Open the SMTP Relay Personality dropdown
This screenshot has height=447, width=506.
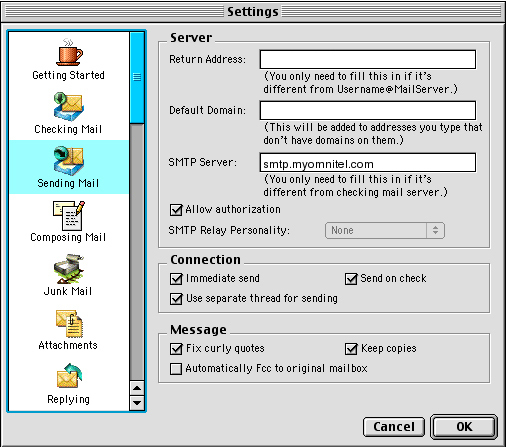[x=385, y=230]
